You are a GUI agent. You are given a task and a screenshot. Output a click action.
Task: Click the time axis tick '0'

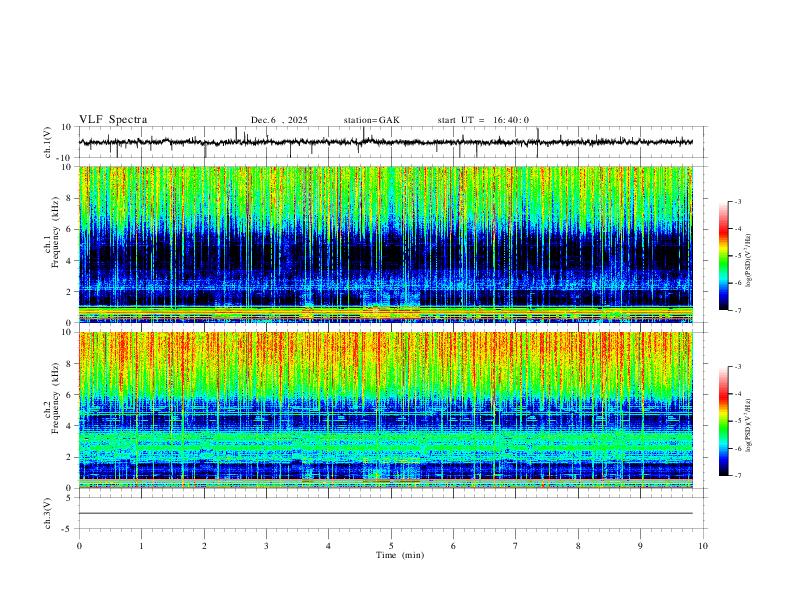(x=79, y=546)
